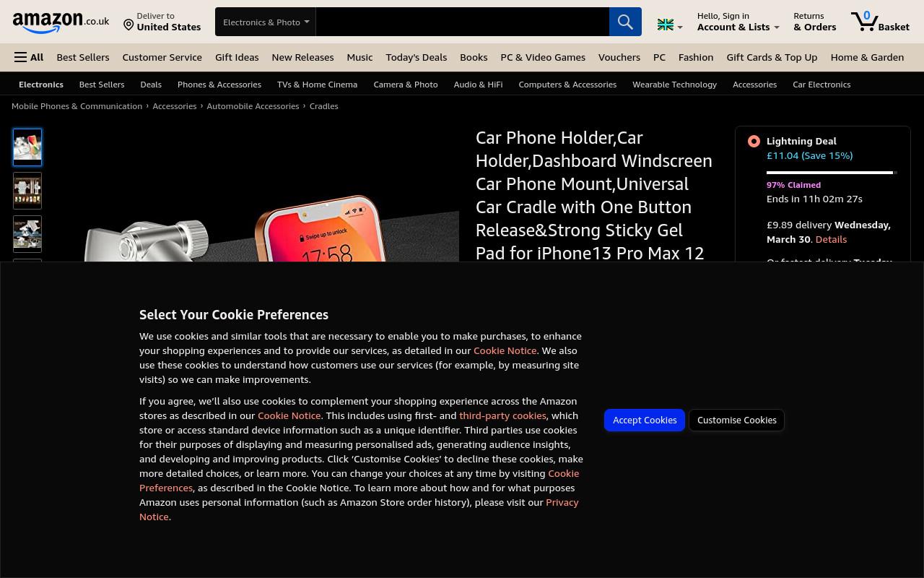Screen dimensions: 924x578
Task: Click the 97% claimed progress bar
Action: [832, 173]
